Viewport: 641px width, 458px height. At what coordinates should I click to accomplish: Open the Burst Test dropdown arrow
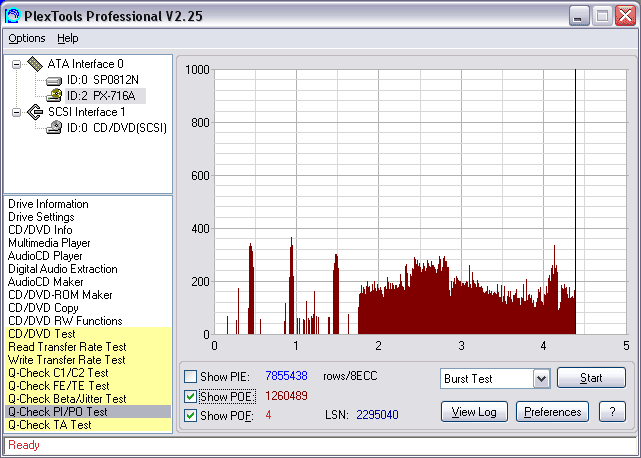coord(541,379)
